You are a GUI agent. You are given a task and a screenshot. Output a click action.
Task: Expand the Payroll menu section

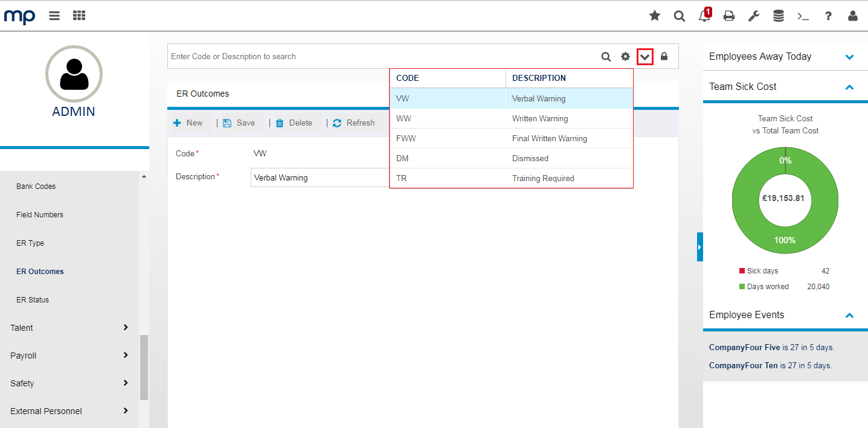point(69,356)
